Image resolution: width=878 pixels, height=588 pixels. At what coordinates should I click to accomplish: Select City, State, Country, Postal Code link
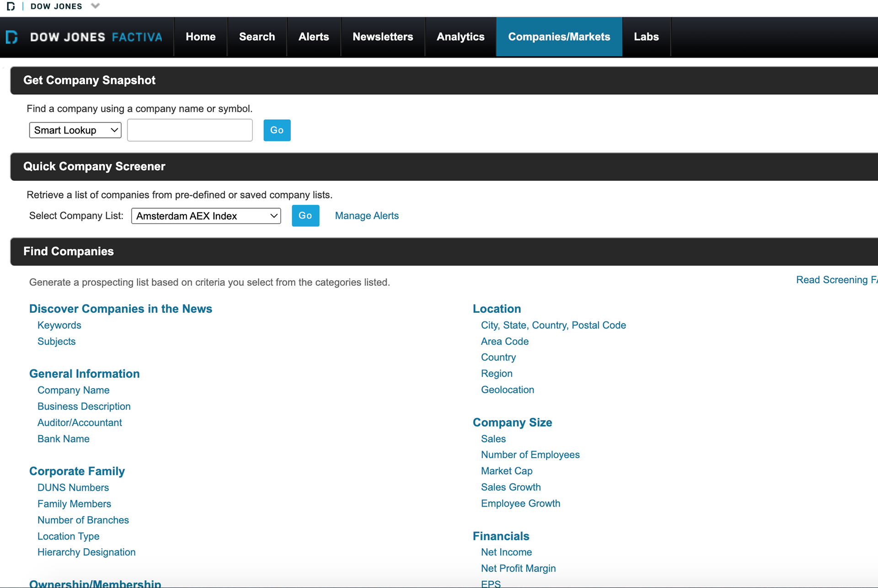coord(554,325)
